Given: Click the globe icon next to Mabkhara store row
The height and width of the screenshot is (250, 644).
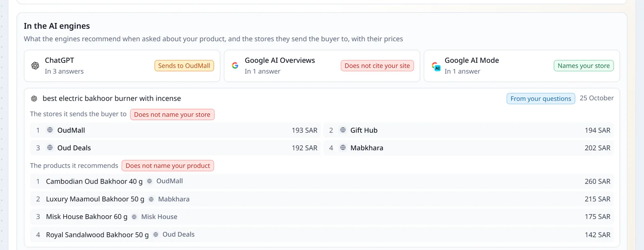Looking at the screenshot, I should (343, 148).
